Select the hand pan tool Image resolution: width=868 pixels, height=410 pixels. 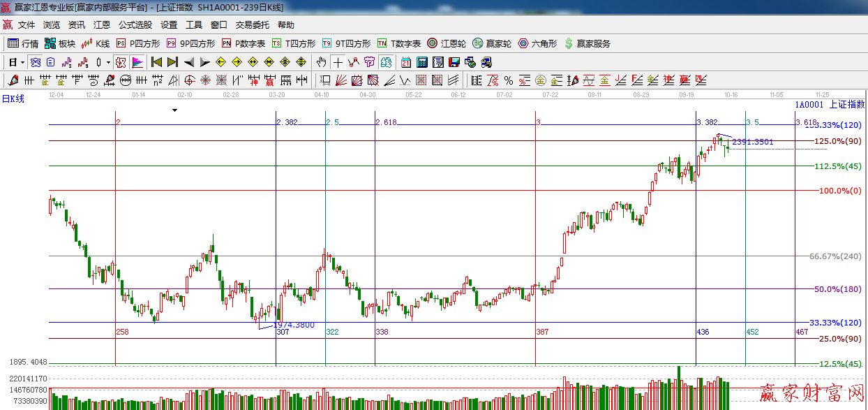[322, 62]
